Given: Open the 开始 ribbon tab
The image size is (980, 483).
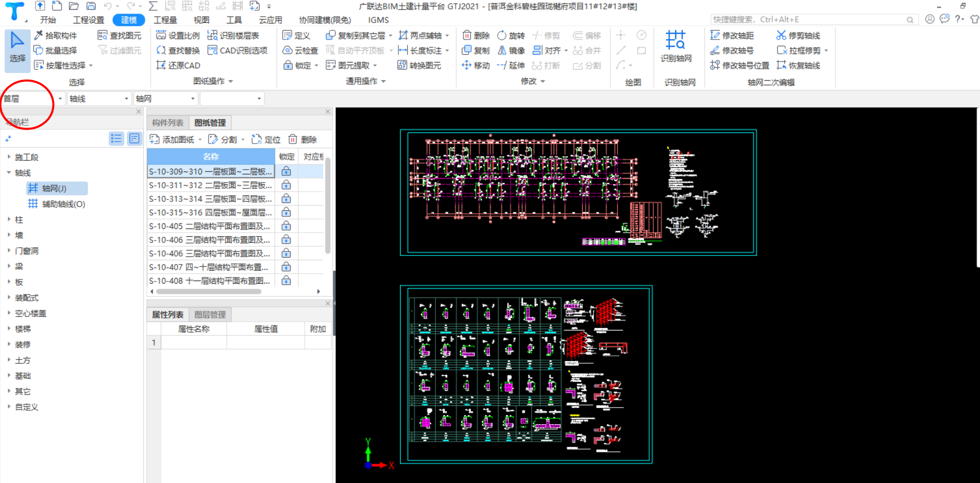Looking at the screenshot, I should 48,20.
